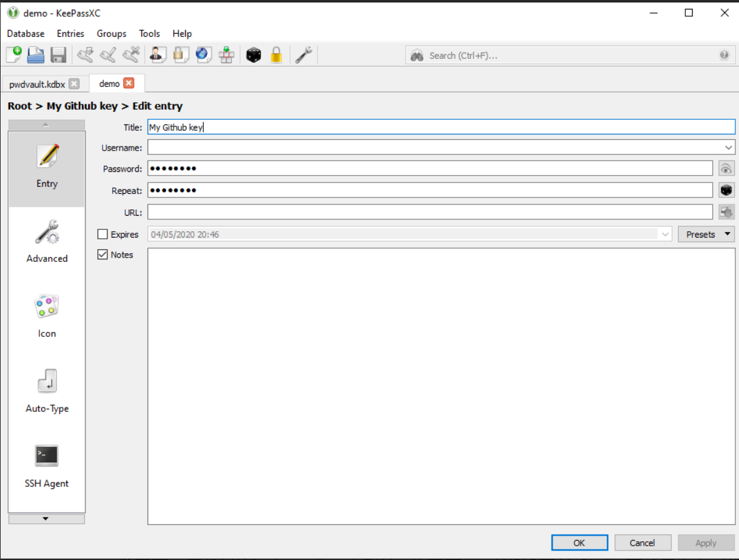739x560 pixels.
Task: Click inside the Notes text area
Action: [441, 386]
